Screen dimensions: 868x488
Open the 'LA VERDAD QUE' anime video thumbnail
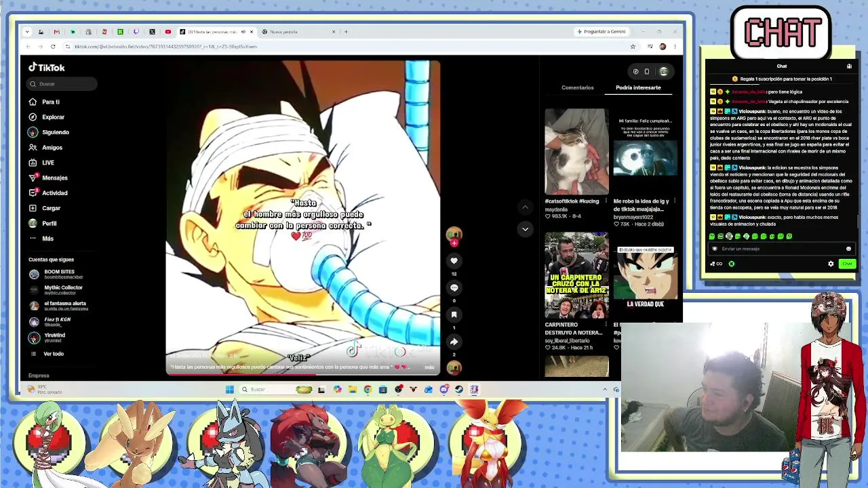click(646, 275)
